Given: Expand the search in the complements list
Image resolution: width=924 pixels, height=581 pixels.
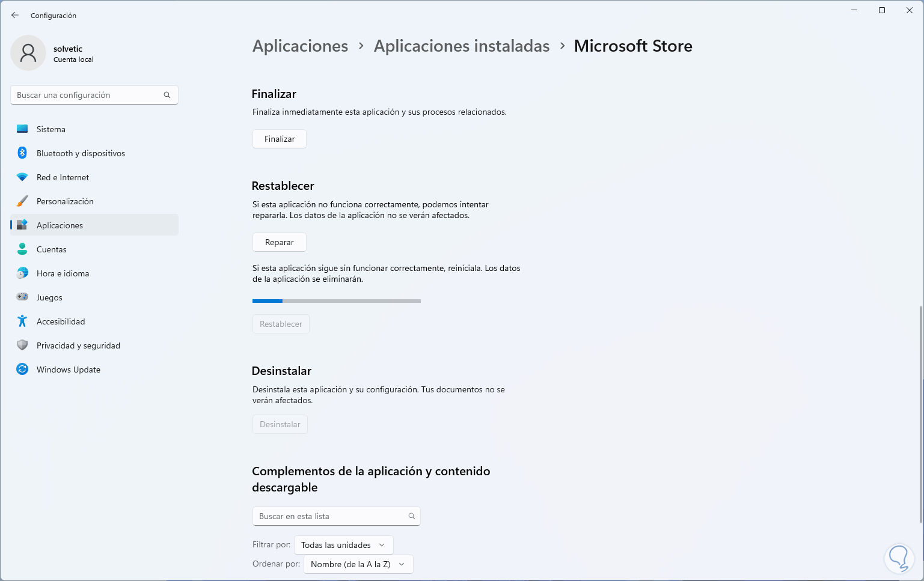Looking at the screenshot, I should [x=412, y=516].
